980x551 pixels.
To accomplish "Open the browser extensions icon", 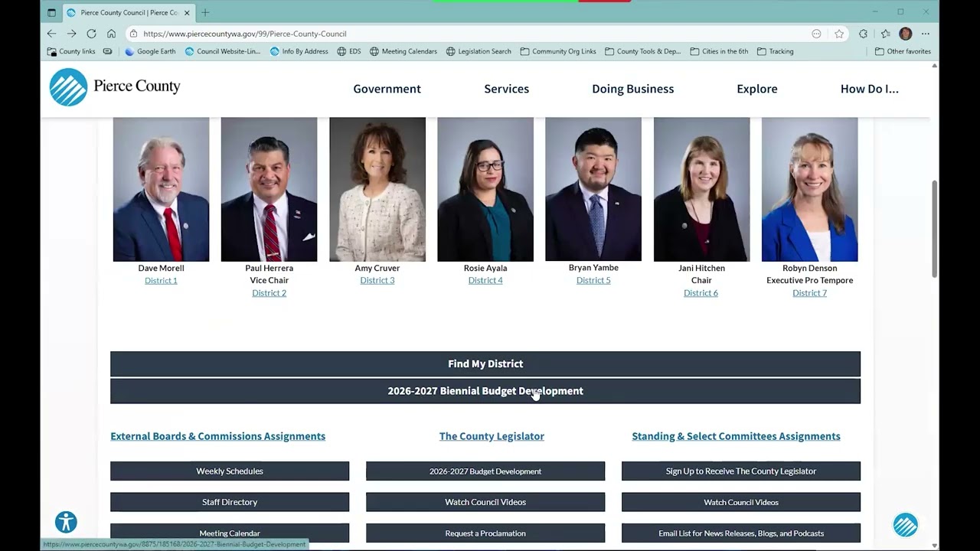I will [864, 34].
